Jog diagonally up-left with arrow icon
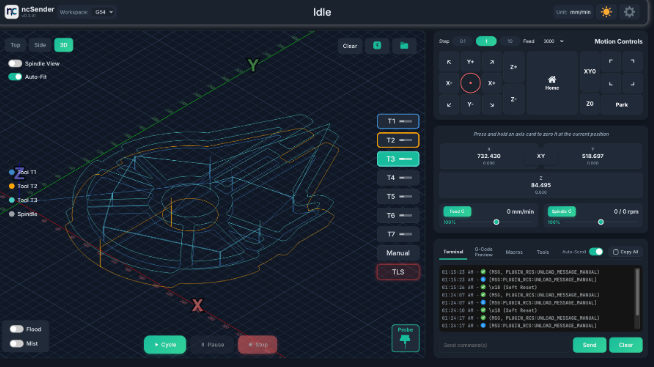 coord(449,62)
